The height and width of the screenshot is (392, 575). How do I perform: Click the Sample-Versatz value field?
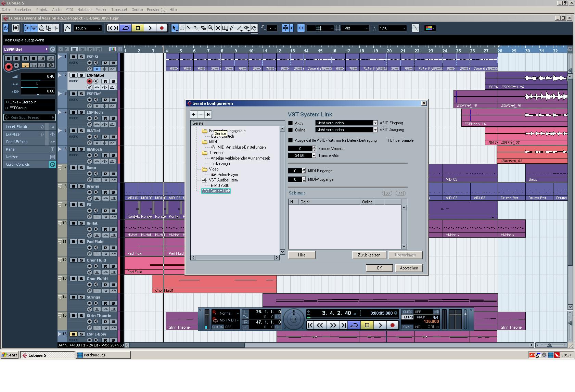(300, 149)
